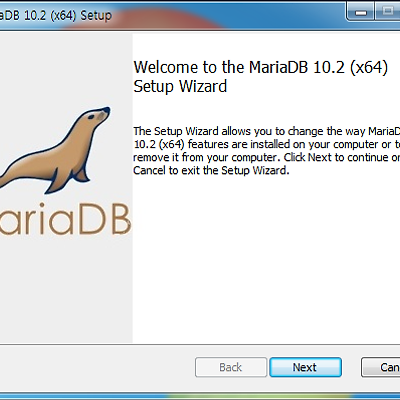Click the empty footer area left of Back
The height and width of the screenshot is (400, 400).
click(x=97, y=367)
